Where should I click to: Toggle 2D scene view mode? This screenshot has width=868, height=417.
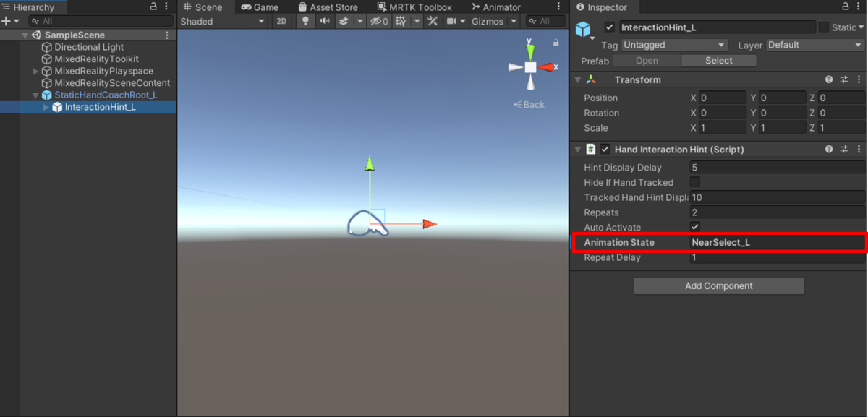(x=281, y=21)
